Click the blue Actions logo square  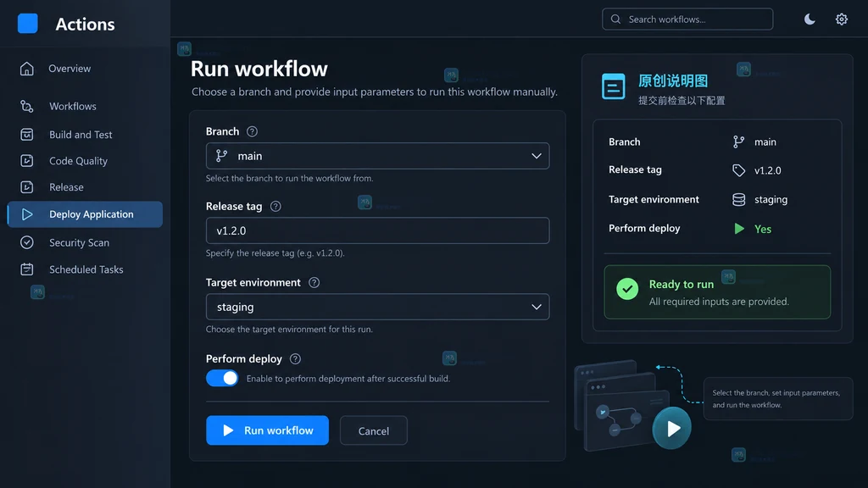coord(28,24)
